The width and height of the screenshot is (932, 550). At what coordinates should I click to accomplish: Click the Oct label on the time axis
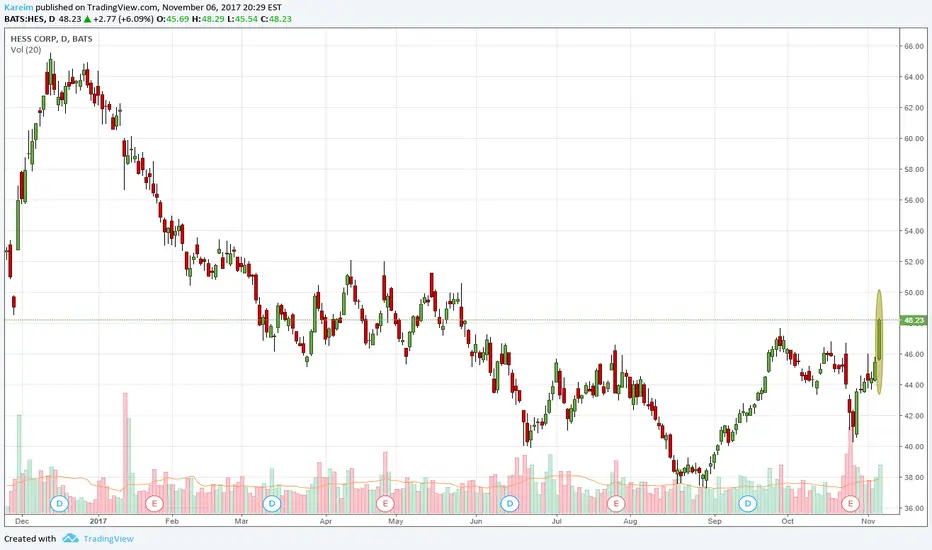point(788,521)
